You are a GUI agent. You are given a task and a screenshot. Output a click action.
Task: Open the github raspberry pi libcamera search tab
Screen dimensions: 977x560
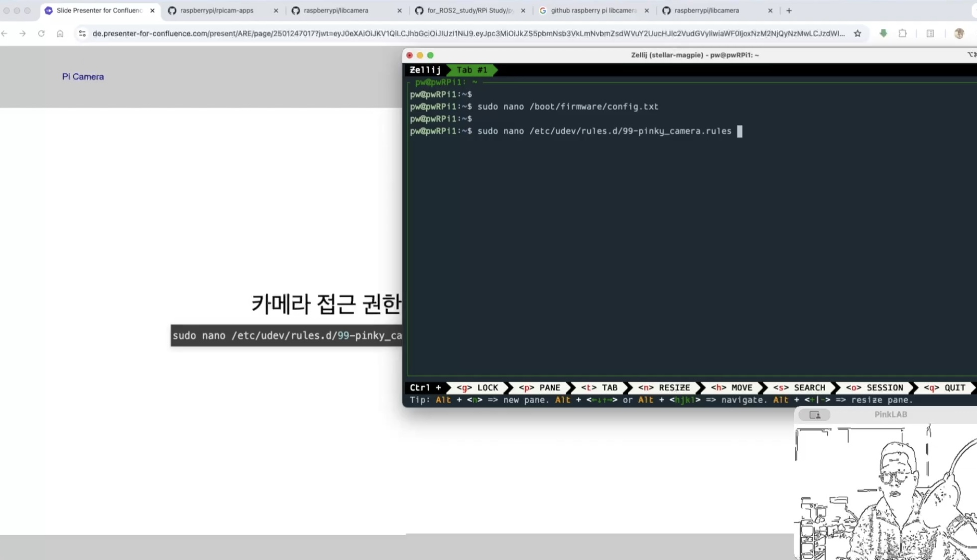coord(593,10)
